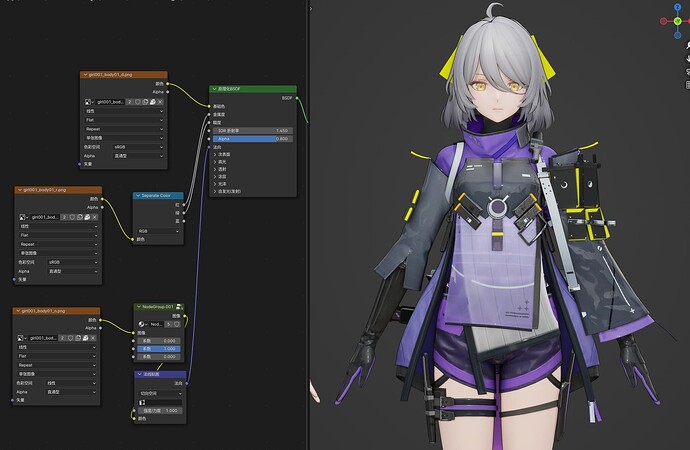
Task: Click 蓝 output socket on Separate Color node
Action: coord(184,221)
